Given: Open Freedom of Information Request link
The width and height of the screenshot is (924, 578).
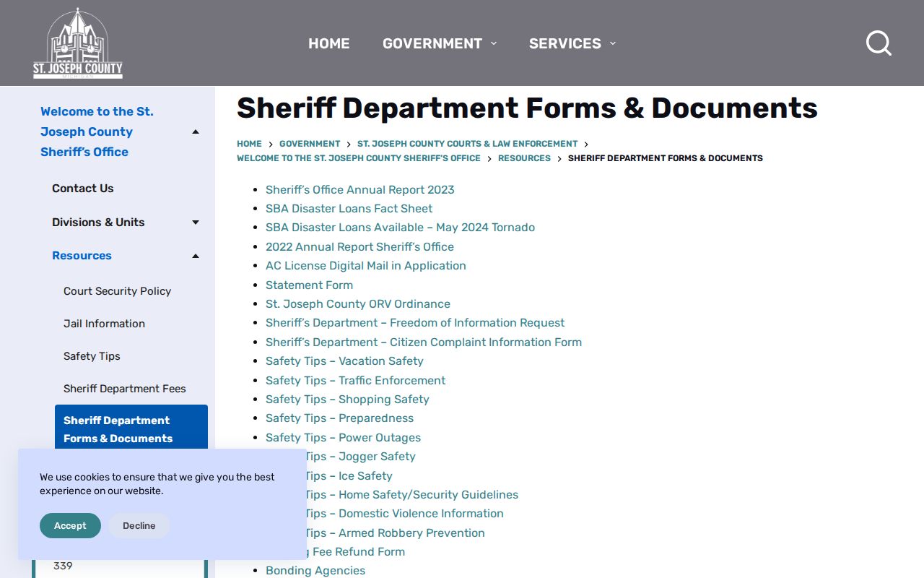Looking at the screenshot, I should point(415,323).
